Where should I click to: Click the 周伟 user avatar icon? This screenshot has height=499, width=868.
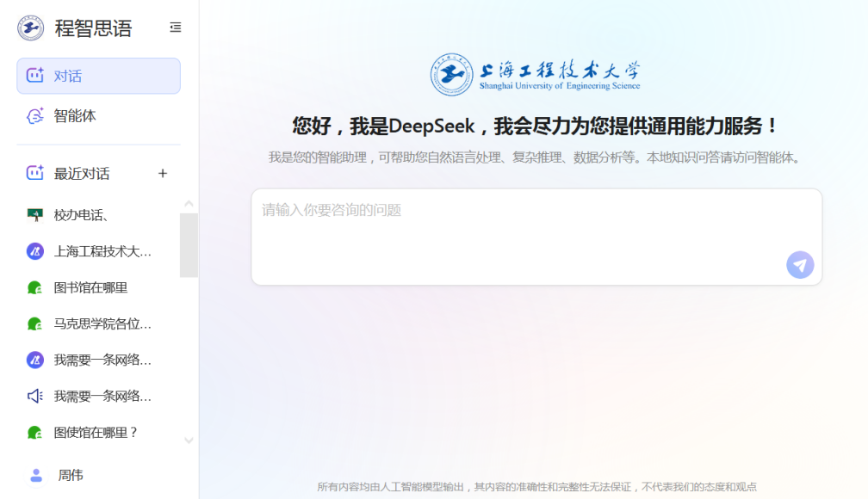point(36,475)
